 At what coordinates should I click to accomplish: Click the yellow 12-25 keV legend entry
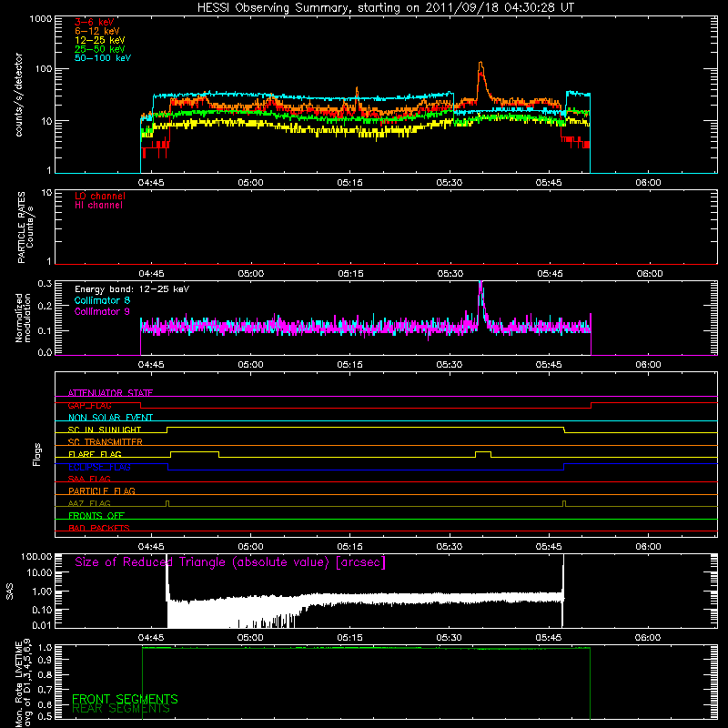click(x=100, y=40)
